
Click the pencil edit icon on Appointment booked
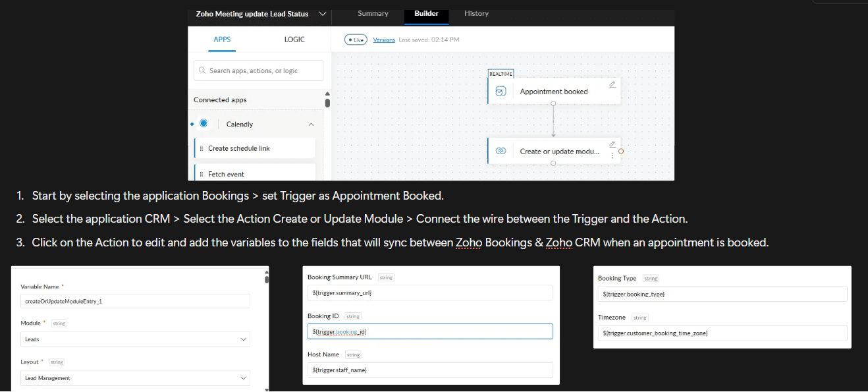[612, 84]
